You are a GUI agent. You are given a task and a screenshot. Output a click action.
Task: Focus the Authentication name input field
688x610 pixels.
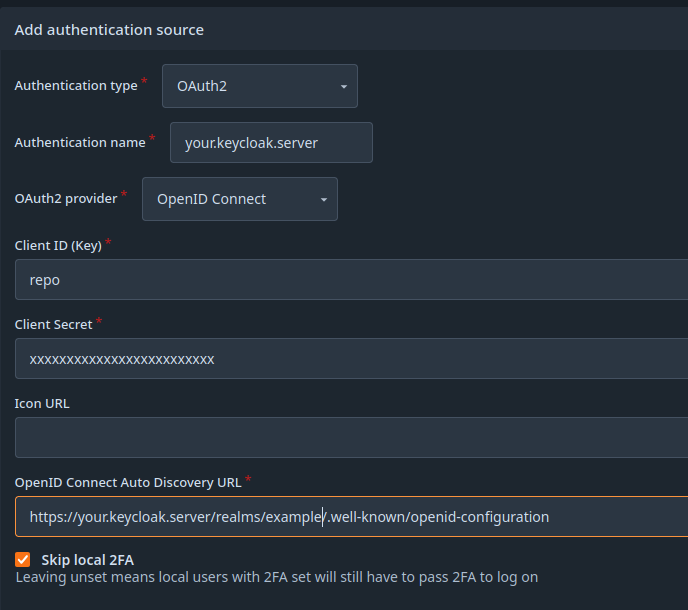[271, 143]
